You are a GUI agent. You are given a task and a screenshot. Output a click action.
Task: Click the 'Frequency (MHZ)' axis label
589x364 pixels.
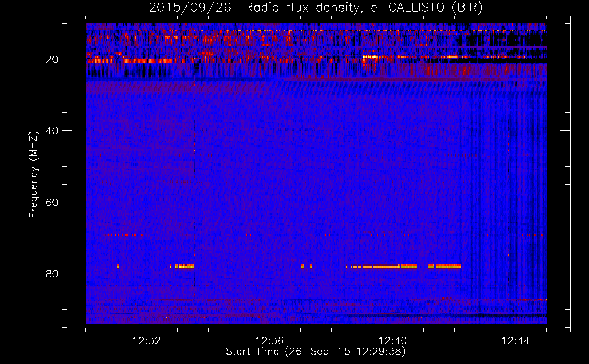pyautogui.click(x=33, y=175)
